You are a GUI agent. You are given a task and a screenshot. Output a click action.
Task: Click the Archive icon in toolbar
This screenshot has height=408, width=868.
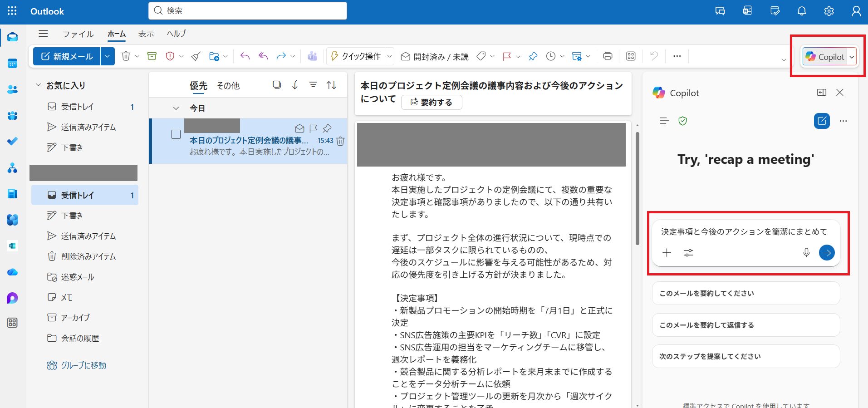152,56
